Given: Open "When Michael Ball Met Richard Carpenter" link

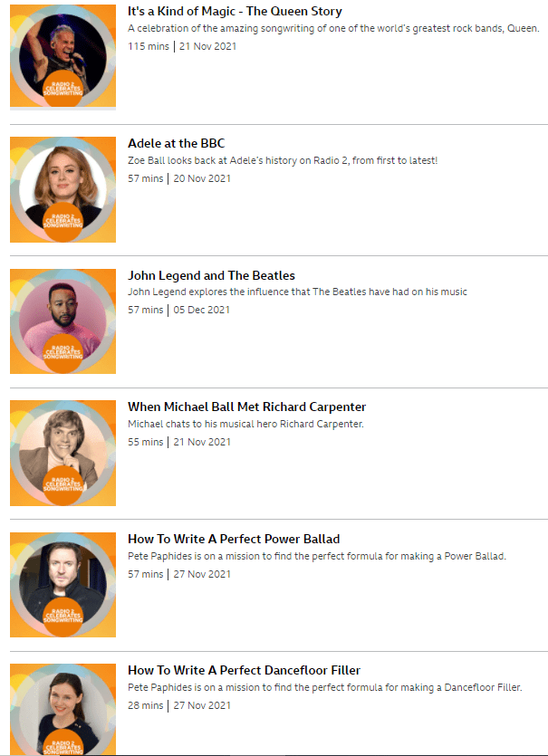Looking at the screenshot, I should [247, 407].
